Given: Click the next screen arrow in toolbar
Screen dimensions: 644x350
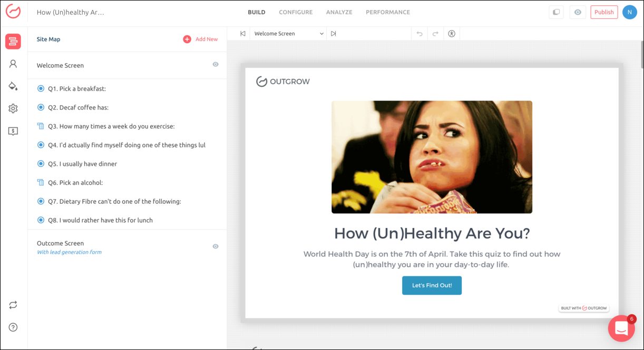Looking at the screenshot, I should (334, 33).
